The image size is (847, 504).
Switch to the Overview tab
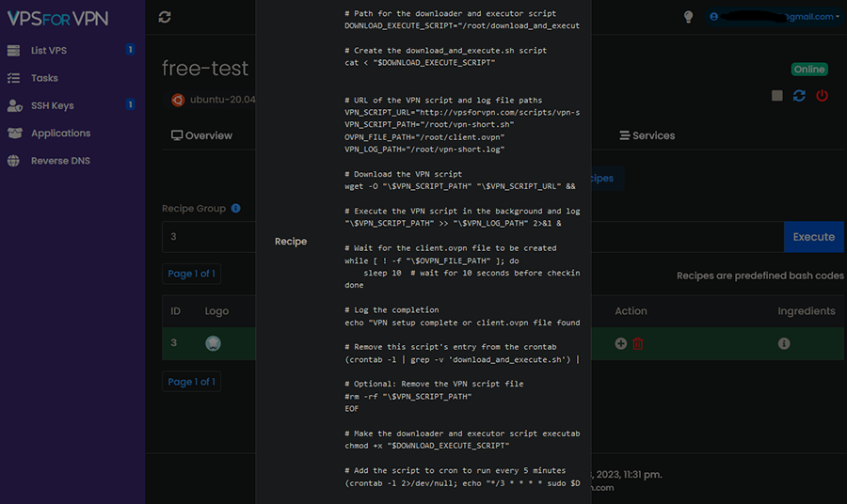201,135
